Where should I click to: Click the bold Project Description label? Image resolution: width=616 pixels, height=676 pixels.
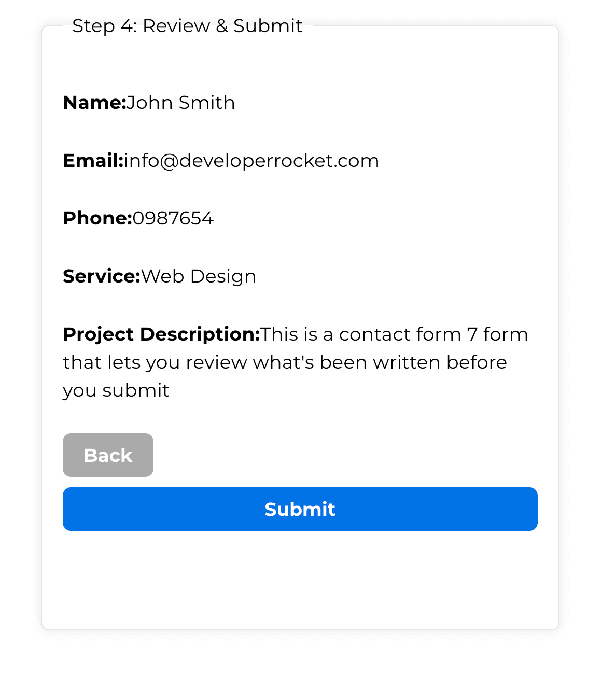161,334
